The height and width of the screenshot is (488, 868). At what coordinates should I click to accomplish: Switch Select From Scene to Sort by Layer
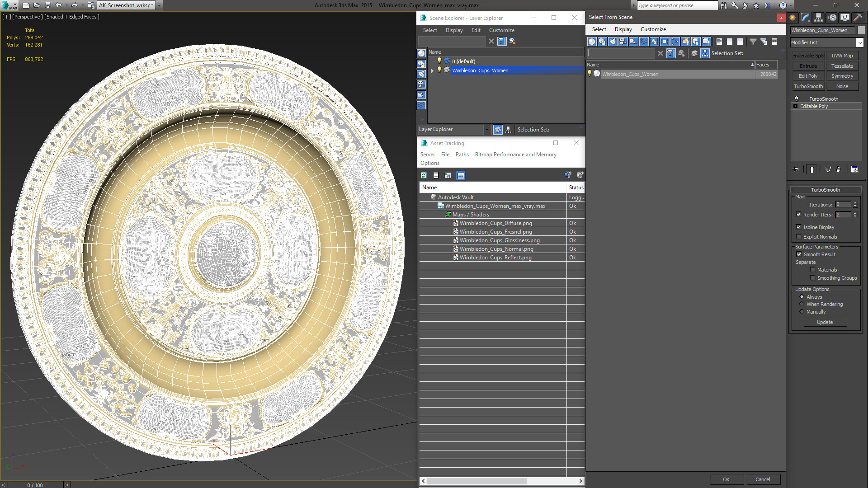(x=694, y=53)
